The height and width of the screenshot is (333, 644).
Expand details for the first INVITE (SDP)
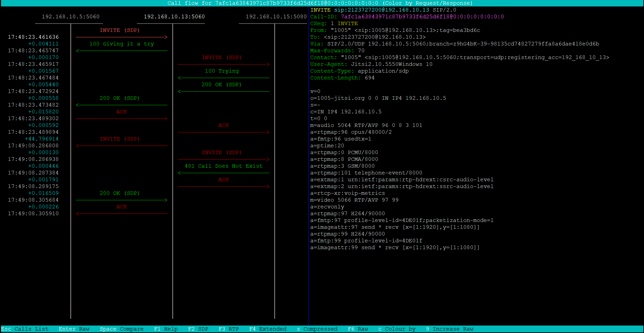pos(119,30)
